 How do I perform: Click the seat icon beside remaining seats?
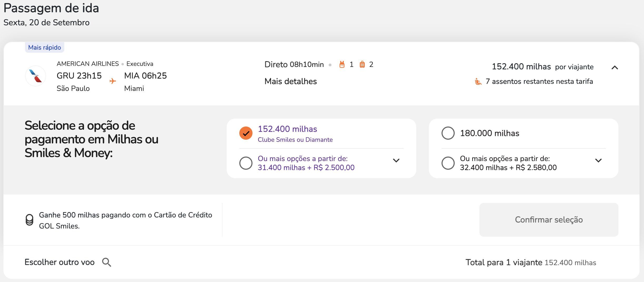[478, 82]
